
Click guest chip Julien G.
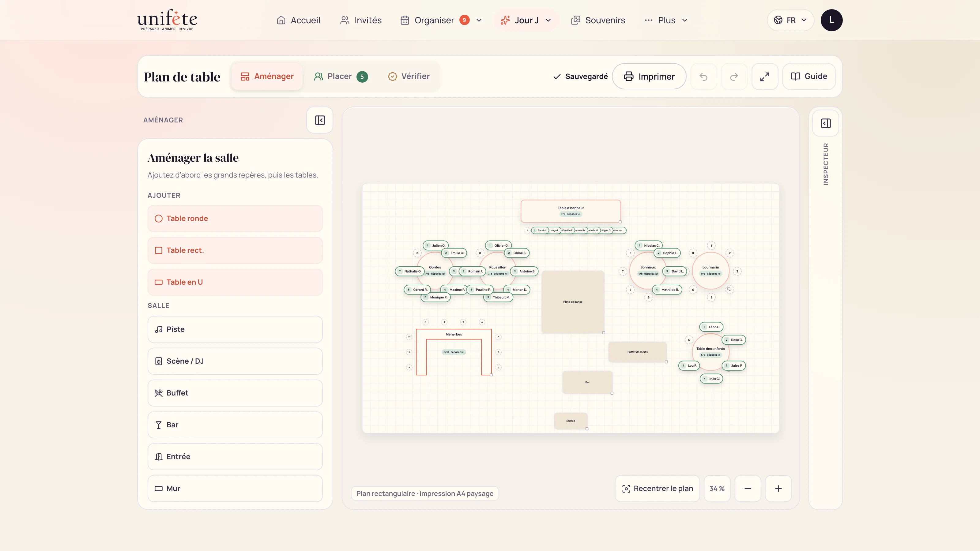coord(436,246)
